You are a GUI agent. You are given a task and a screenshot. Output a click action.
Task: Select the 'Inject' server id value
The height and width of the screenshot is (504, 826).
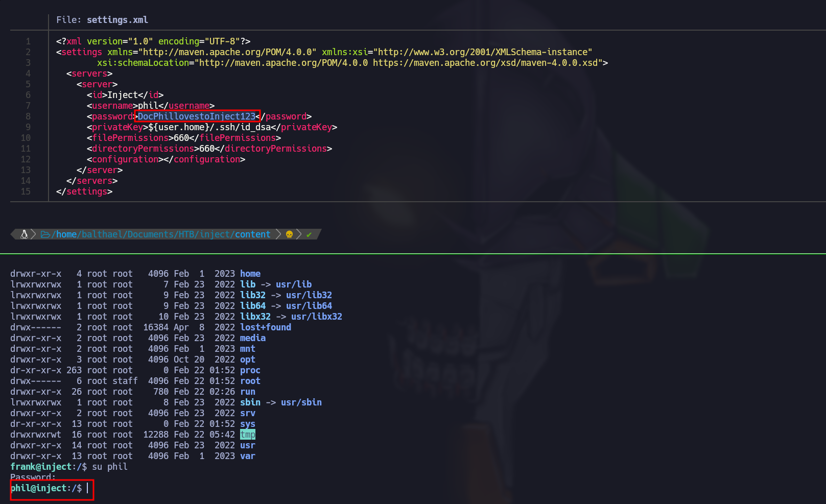coord(123,95)
